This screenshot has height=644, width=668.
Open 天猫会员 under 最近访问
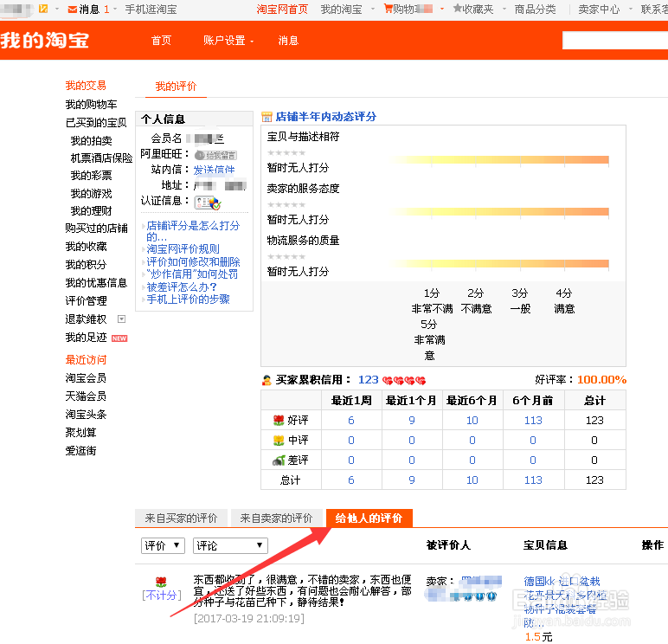point(86,396)
